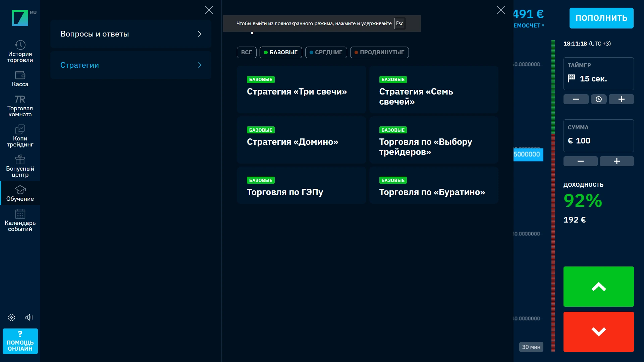Decrease timer with the minus button
The width and height of the screenshot is (644, 362).
[576, 99]
